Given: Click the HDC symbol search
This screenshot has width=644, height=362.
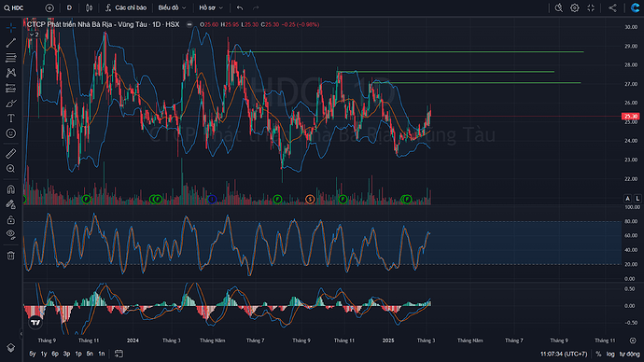Looking at the screenshot, I should pos(14,7).
